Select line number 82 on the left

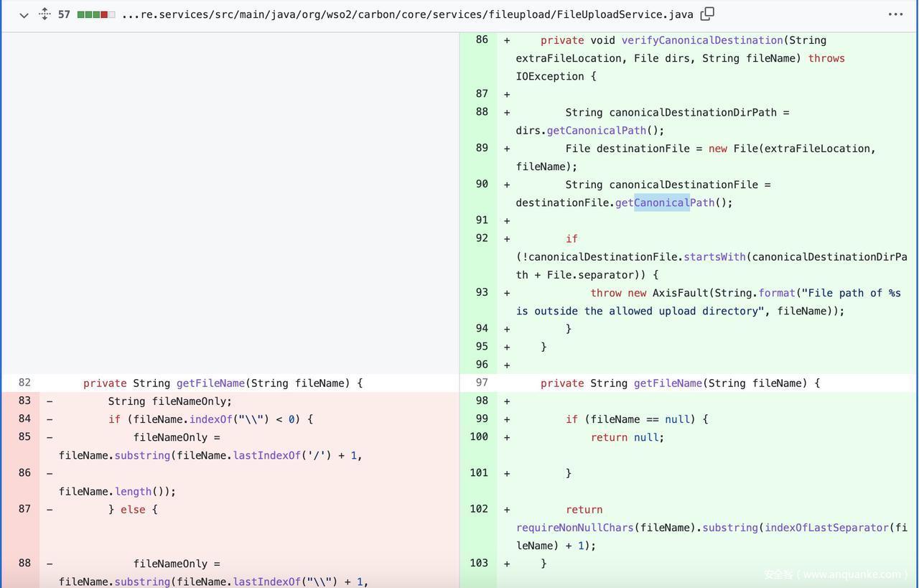point(24,383)
